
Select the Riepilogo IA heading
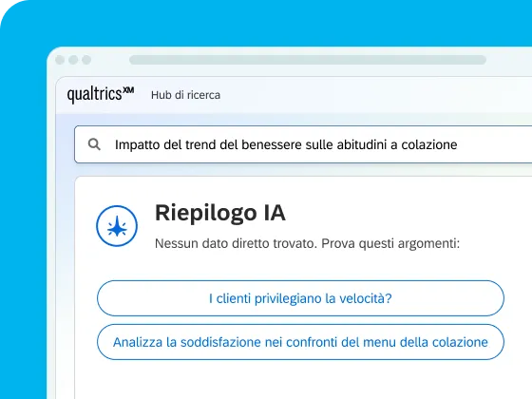[220, 213]
